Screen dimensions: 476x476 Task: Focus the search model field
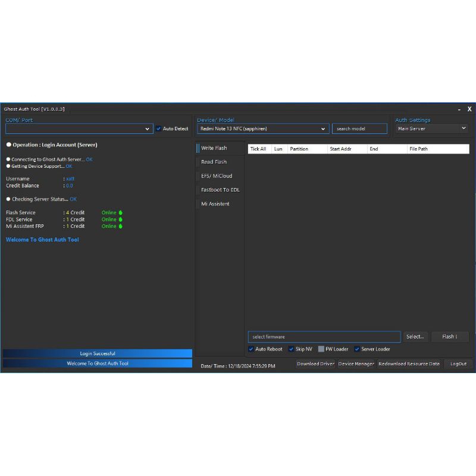(359, 129)
